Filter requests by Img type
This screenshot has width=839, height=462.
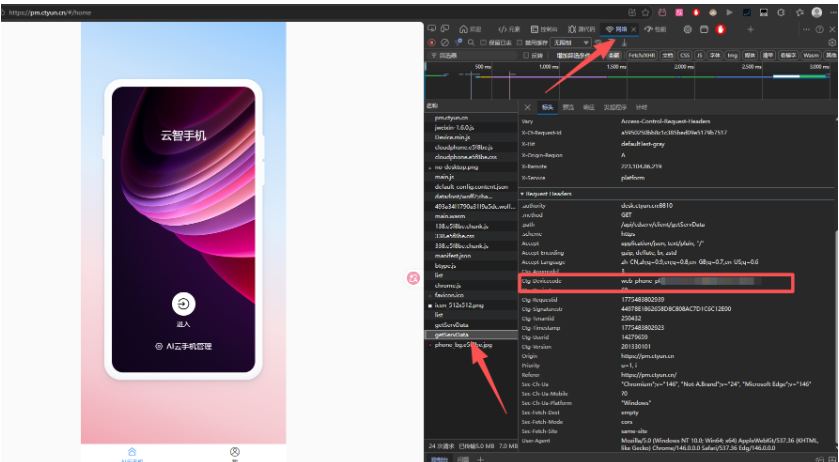[732, 55]
